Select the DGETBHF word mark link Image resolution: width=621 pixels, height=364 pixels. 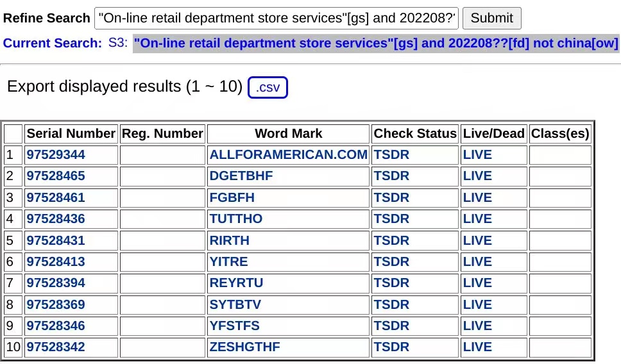click(241, 176)
